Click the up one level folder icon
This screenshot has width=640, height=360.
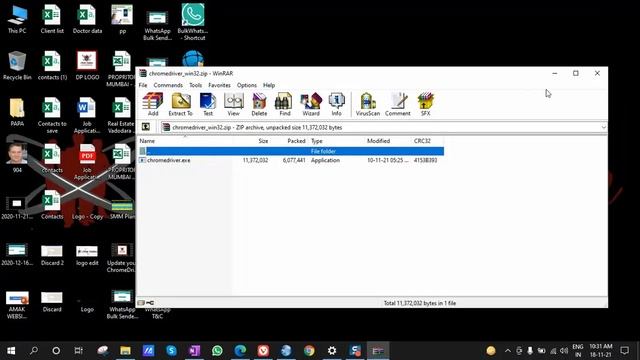pos(146,127)
